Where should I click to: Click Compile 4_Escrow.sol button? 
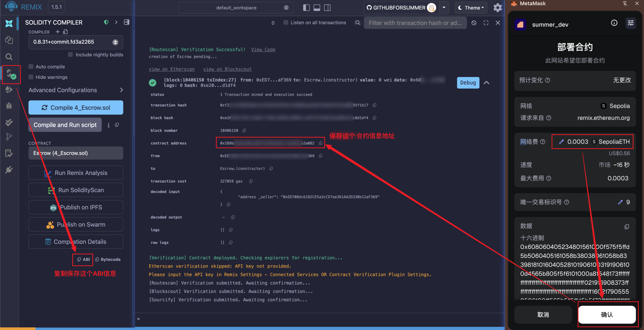[76, 108]
